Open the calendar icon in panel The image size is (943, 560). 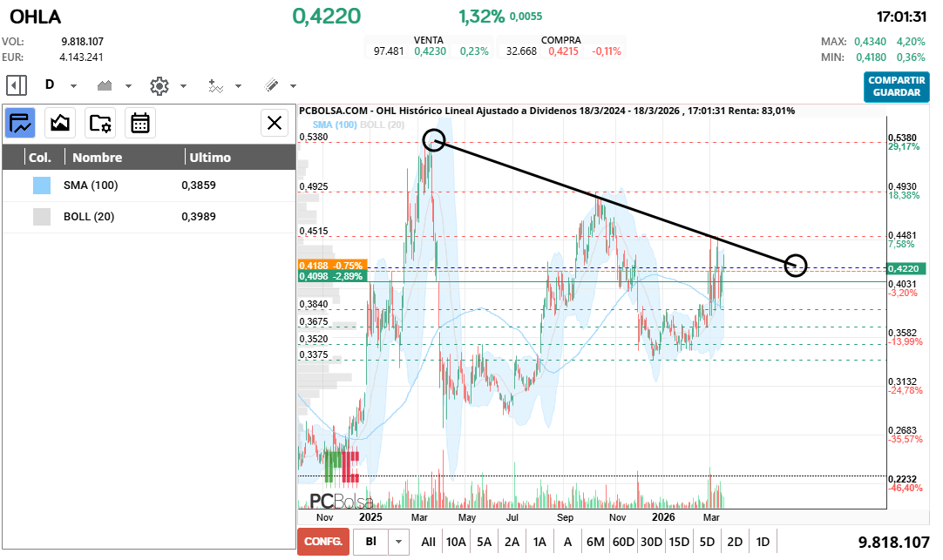pyautogui.click(x=140, y=123)
